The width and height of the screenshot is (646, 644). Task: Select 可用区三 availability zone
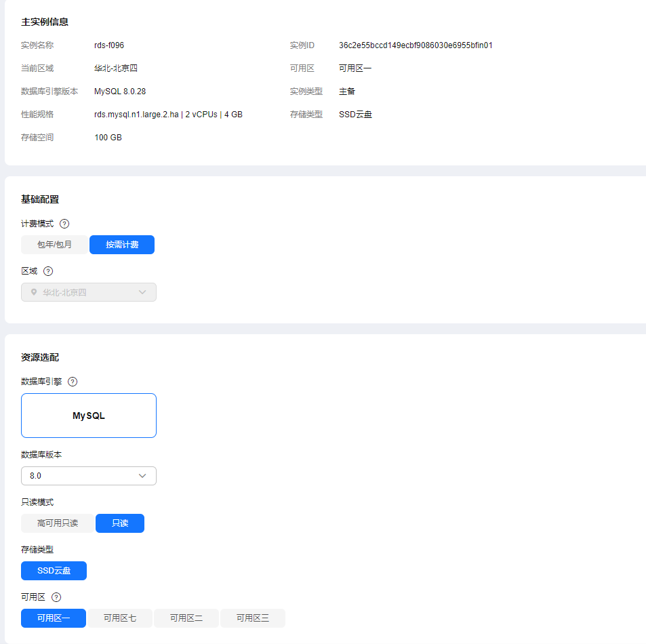click(253, 618)
